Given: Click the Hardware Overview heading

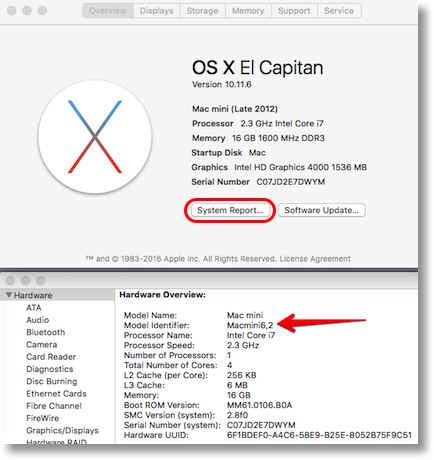Looking at the screenshot, I should 163,295.
